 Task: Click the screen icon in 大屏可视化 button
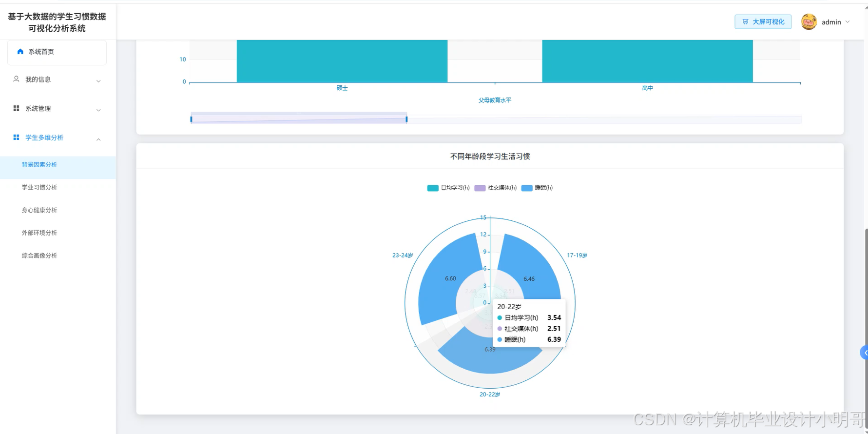(745, 22)
